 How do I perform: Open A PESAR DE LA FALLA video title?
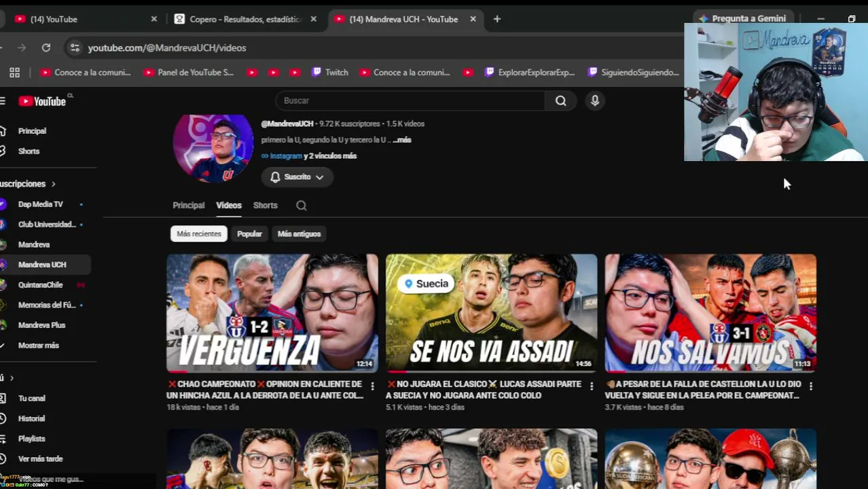click(x=703, y=389)
